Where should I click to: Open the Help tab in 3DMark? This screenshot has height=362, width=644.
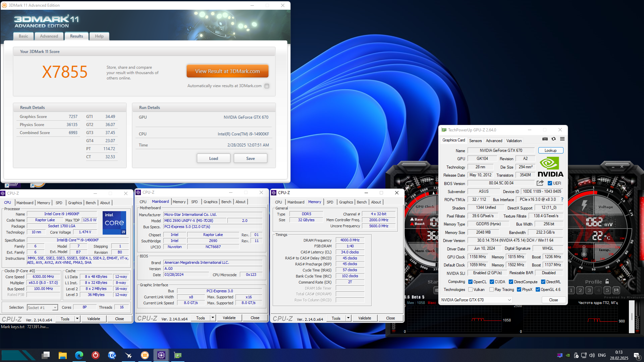coord(99,36)
